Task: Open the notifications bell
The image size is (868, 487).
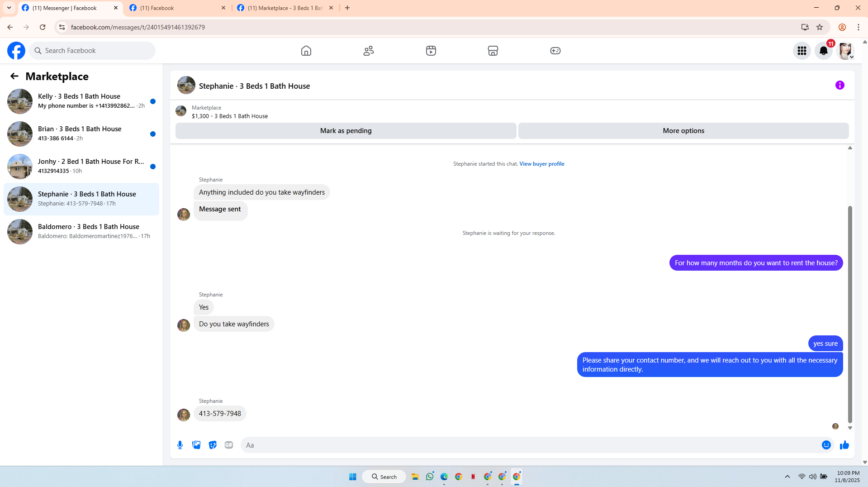Action: (x=824, y=51)
